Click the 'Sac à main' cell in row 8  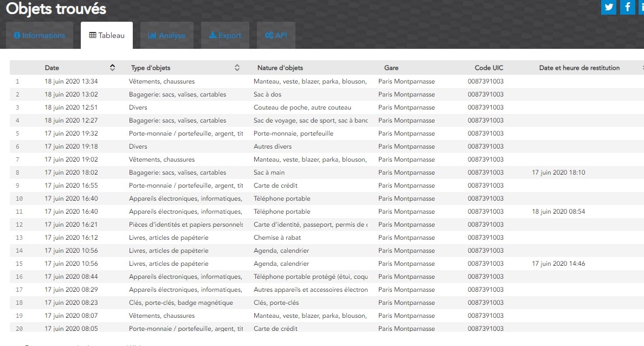269,172
